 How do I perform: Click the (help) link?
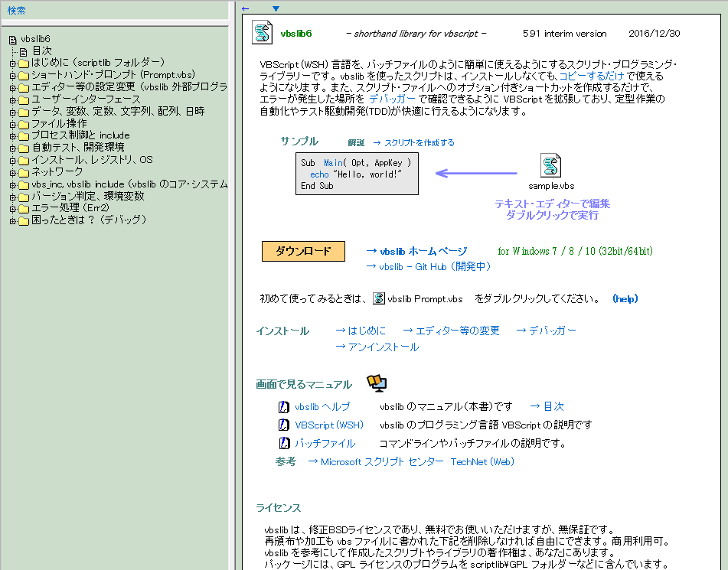click(625, 298)
